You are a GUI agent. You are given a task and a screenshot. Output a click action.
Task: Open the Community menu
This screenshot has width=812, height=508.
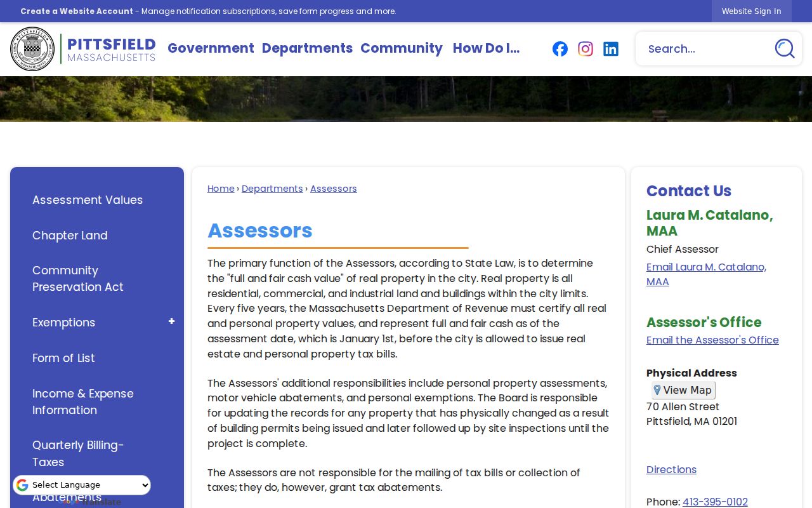[x=402, y=48]
